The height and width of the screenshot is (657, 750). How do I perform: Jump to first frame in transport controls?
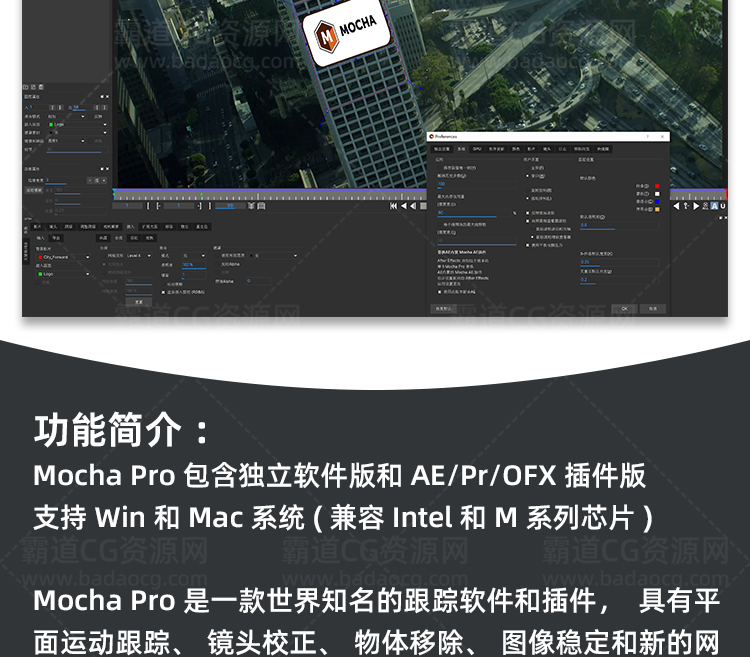[x=393, y=206]
